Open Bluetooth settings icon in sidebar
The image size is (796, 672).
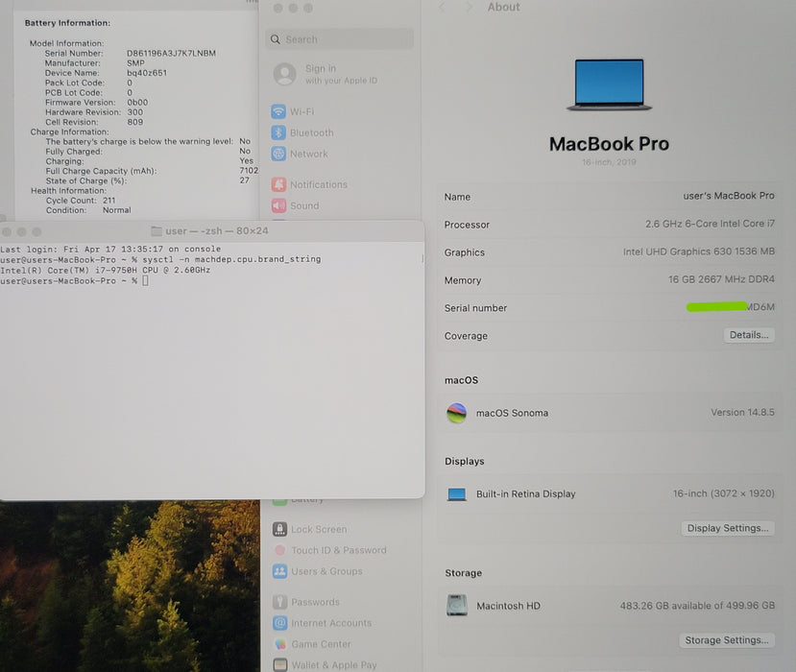pos(278,132)
